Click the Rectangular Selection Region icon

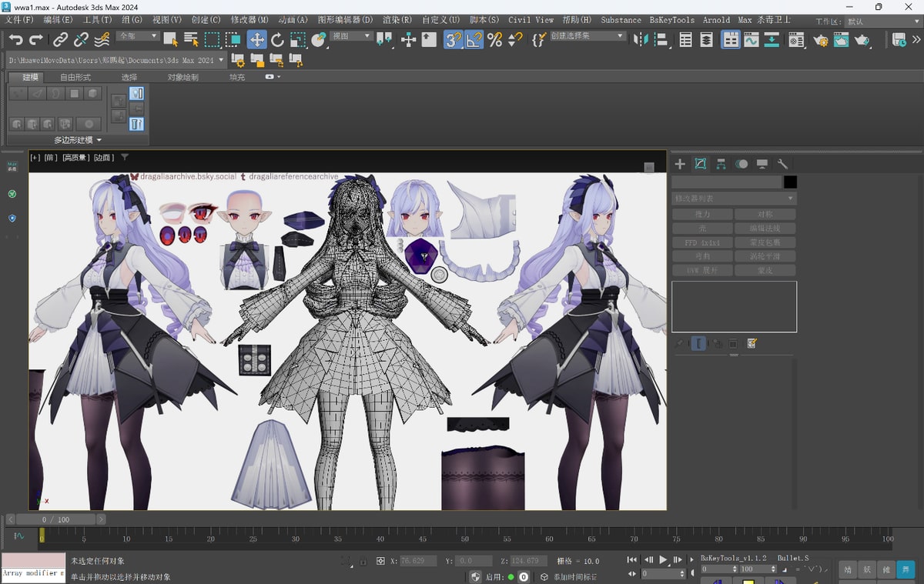pyautogui.click(x=212, y=39)
